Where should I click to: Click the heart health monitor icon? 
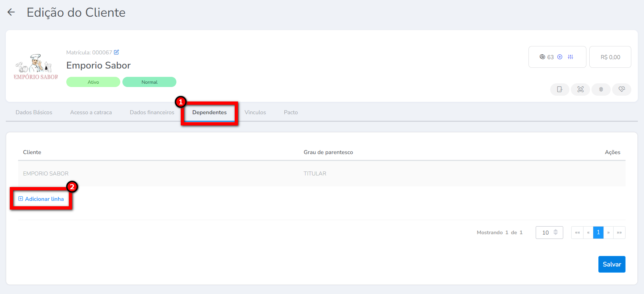pyautogui.click(x=622, y=89)
